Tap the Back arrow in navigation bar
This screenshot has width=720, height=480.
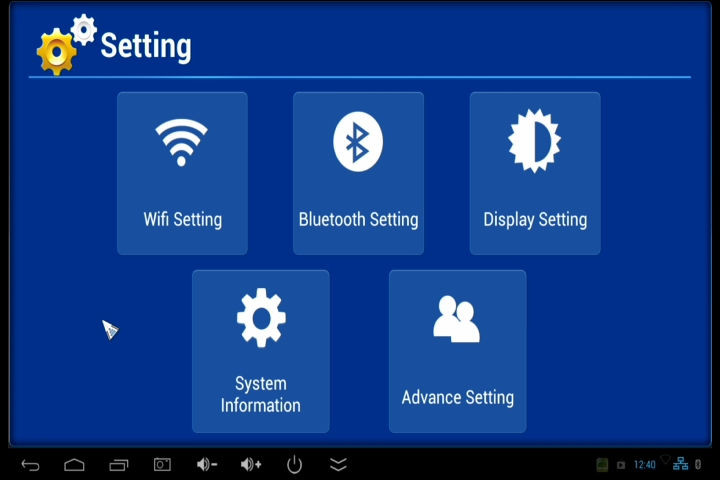point(30,465)
